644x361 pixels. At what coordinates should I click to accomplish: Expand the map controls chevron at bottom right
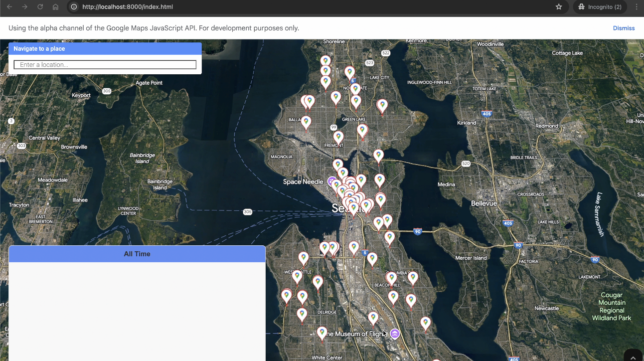pyautogui.click(x=633, y=356)
